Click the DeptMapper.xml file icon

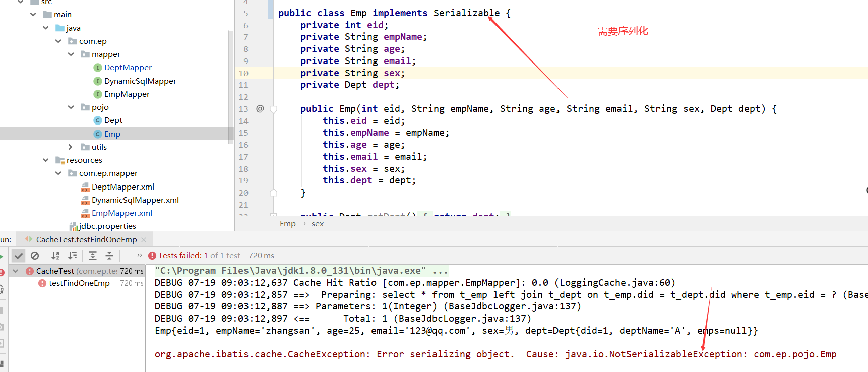(x=85, y=187)
